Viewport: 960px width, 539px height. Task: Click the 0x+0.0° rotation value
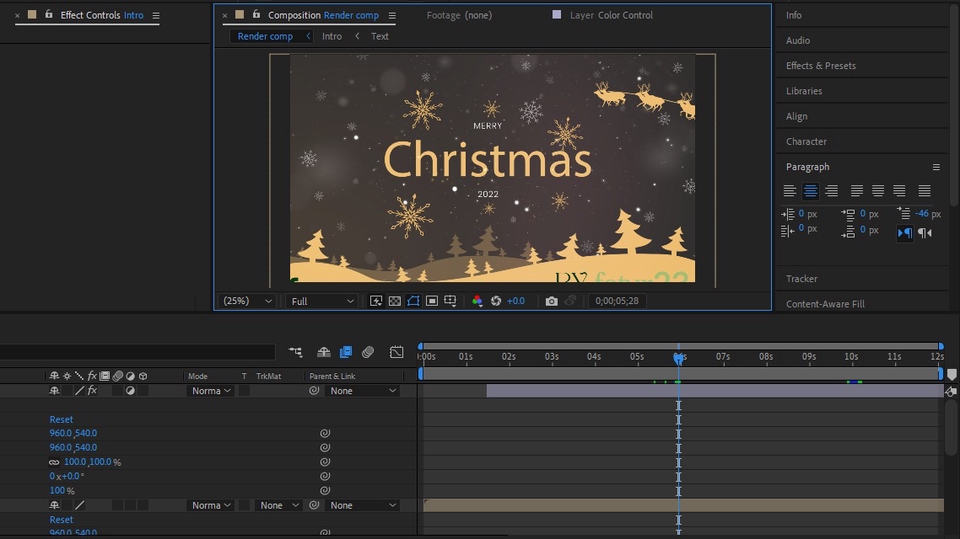pyautogui.click(x=67, y=476)
